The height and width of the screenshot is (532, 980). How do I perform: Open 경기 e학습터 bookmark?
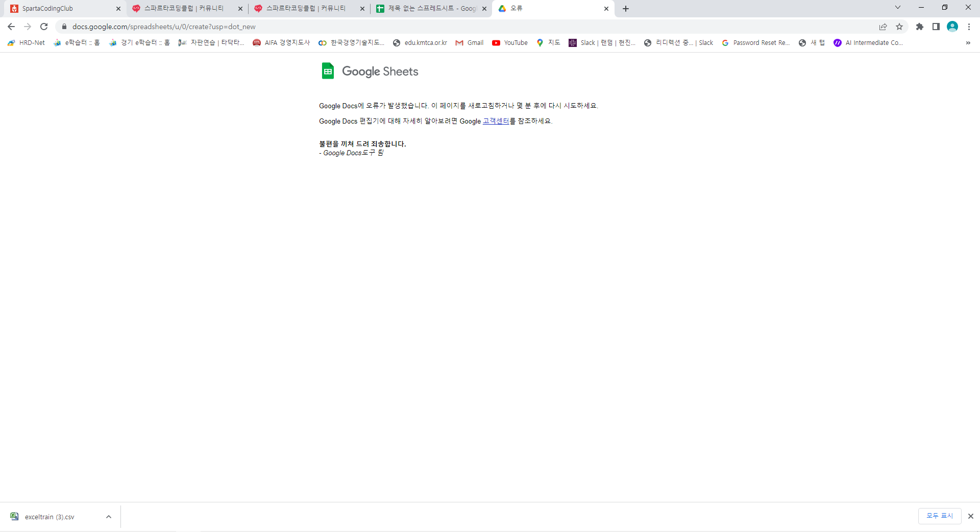(x=139, y=43)
